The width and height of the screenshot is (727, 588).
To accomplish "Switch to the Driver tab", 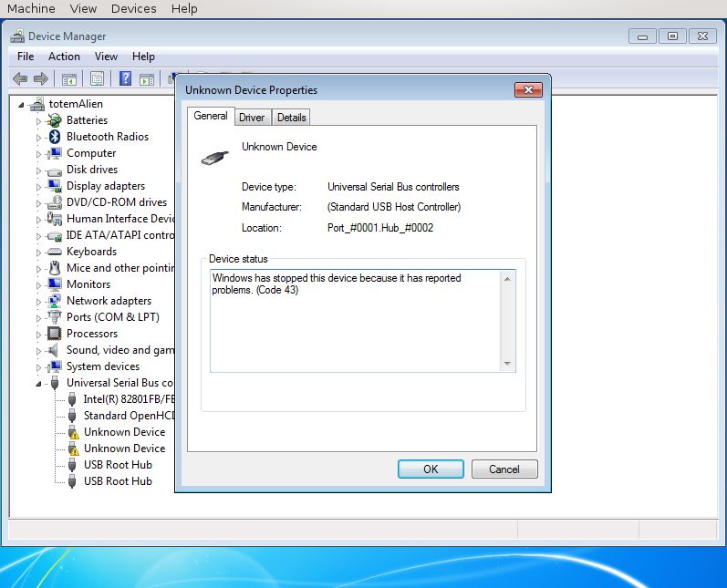I will point(252,118).
